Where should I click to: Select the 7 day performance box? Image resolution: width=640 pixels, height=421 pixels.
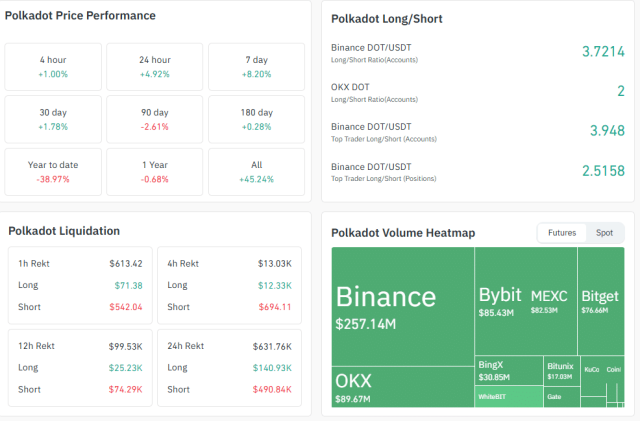tap(254, 68)
